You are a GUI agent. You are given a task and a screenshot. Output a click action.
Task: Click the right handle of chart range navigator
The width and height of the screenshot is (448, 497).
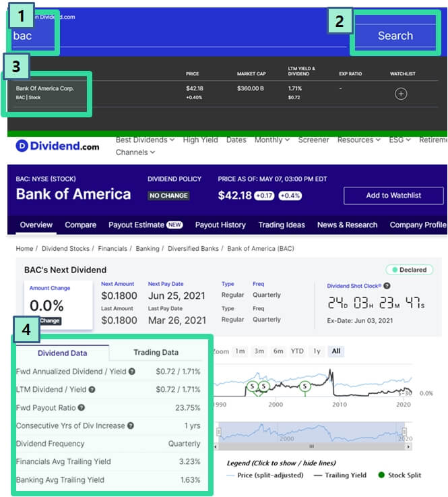coord(404,432)
